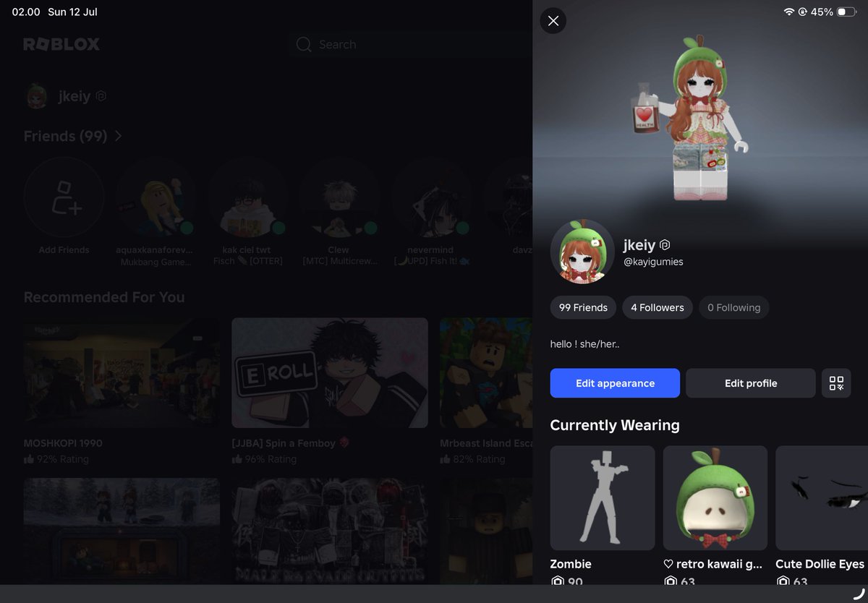Open the 0 Following pill
This screenshot has height=603, width=868.
[x=734, y=307]
